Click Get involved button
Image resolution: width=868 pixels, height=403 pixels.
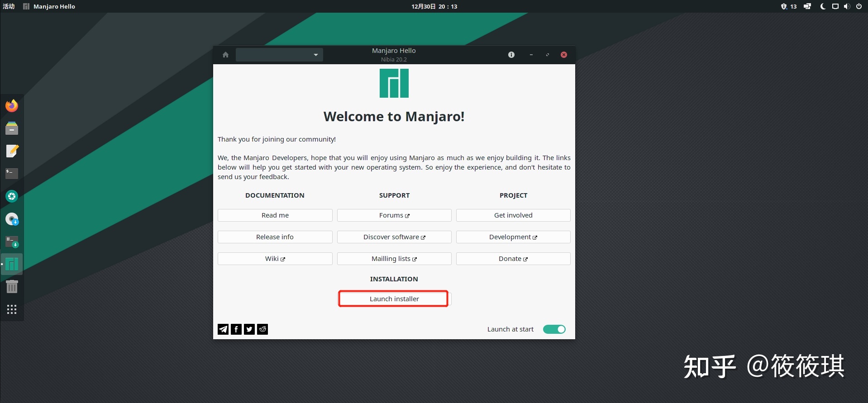pyautogui.click(x=513, y=215)
